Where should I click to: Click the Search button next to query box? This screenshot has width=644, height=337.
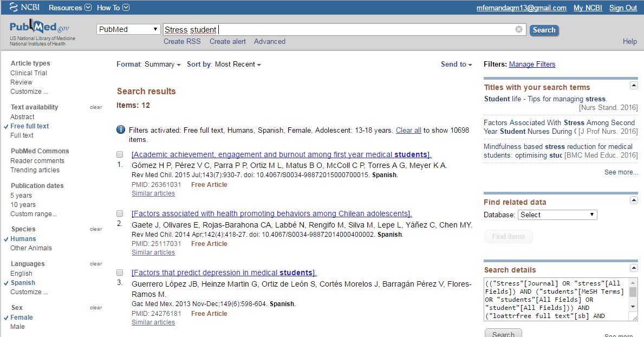[544, 30]
